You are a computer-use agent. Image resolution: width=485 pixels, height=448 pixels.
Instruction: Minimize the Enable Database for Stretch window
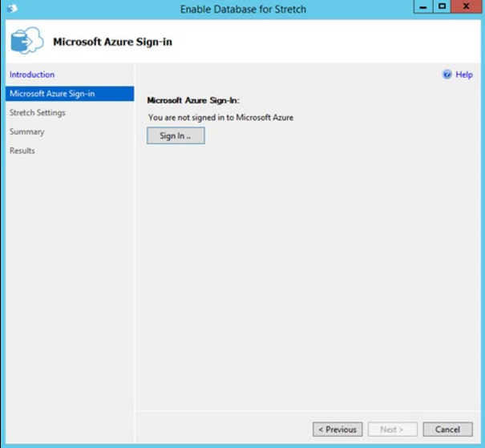(x=423, y=6)
